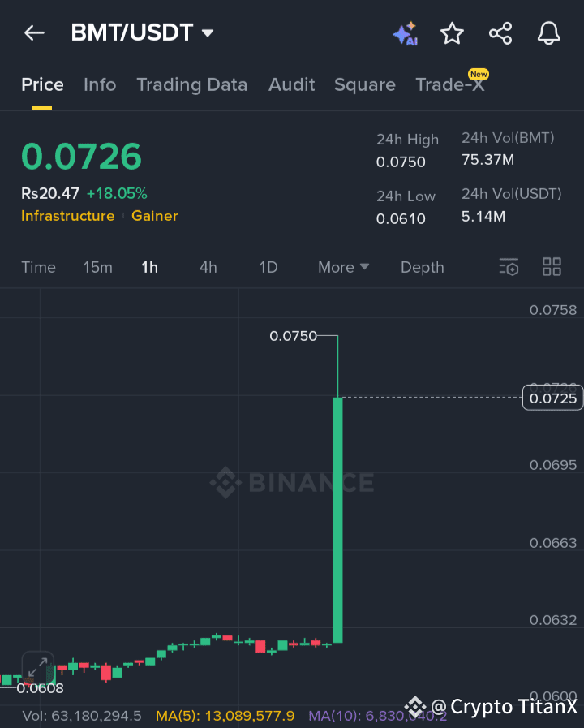Switch to the Audit tab
Image resolution: width=584 pixels, height=728 pixels.
[291, 85]
